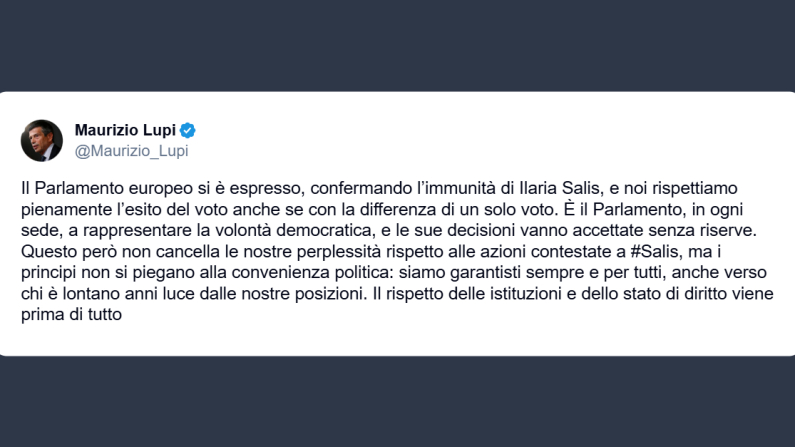
Task: Click the blue verified badge
Action: tap(187, 130)
